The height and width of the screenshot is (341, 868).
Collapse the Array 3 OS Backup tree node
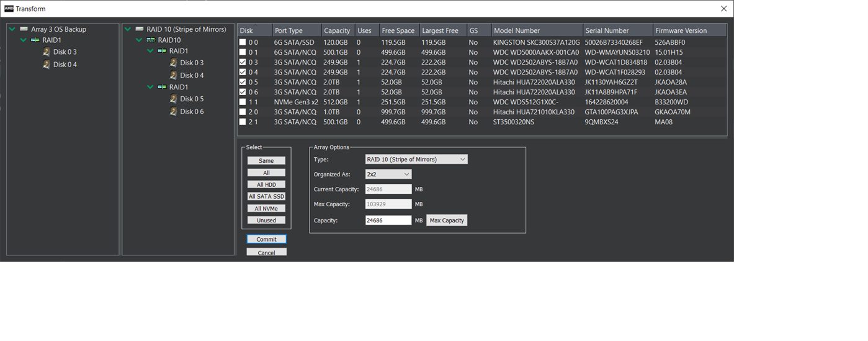(x=12, y=29)
